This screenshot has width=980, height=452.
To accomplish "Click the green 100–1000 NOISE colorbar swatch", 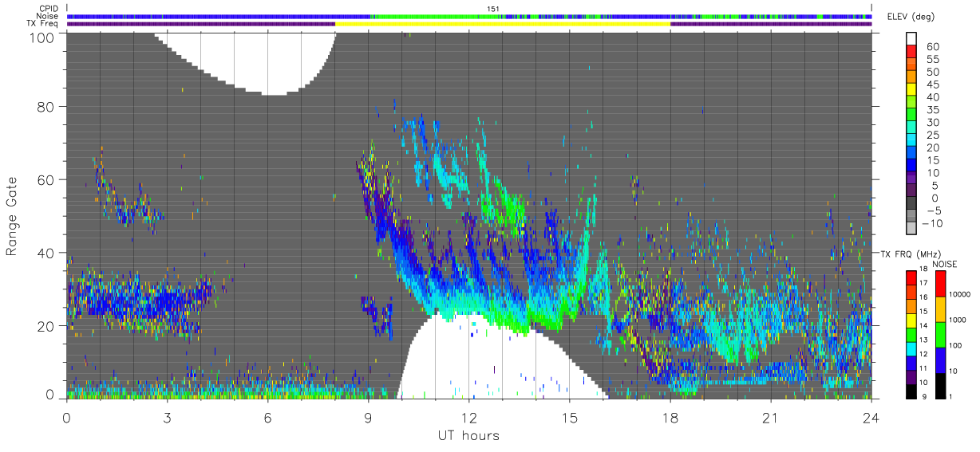I will (x=940, y=334).
